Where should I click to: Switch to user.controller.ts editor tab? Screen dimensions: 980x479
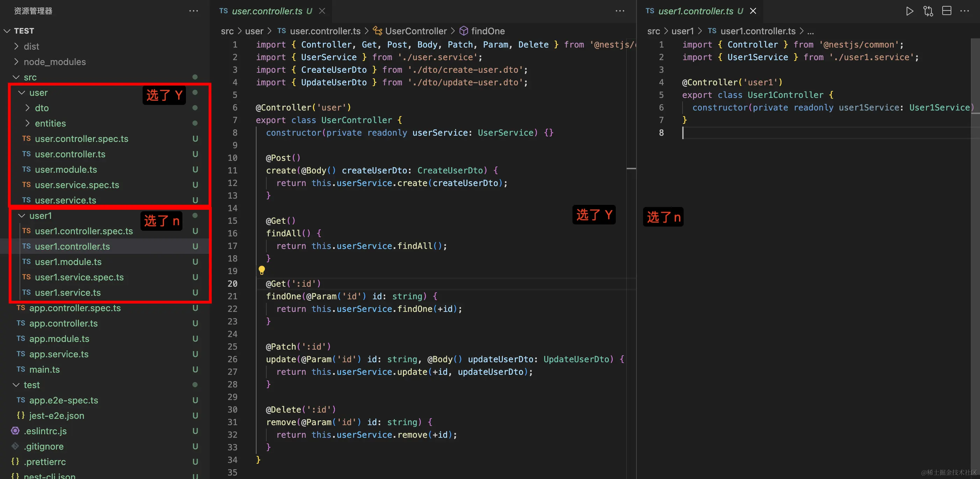click(x=267, y=11)
